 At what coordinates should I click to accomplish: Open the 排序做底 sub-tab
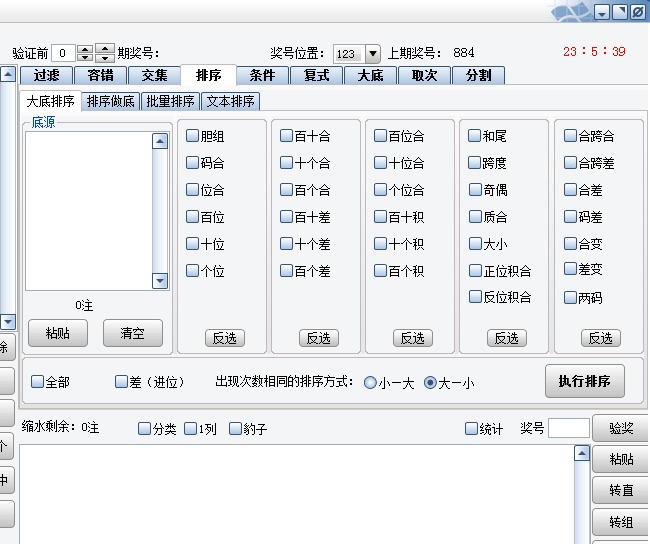pos(112,101)
